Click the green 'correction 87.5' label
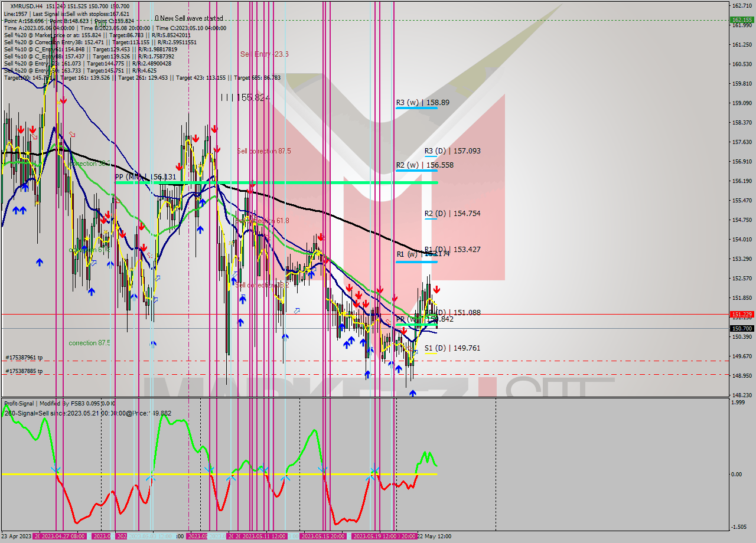 (x=89, y=343)
